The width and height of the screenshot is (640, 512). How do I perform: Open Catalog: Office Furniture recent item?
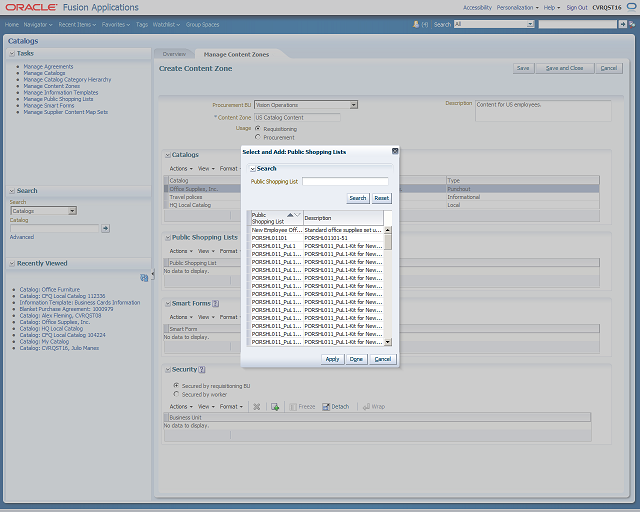(x=50, y=289)
